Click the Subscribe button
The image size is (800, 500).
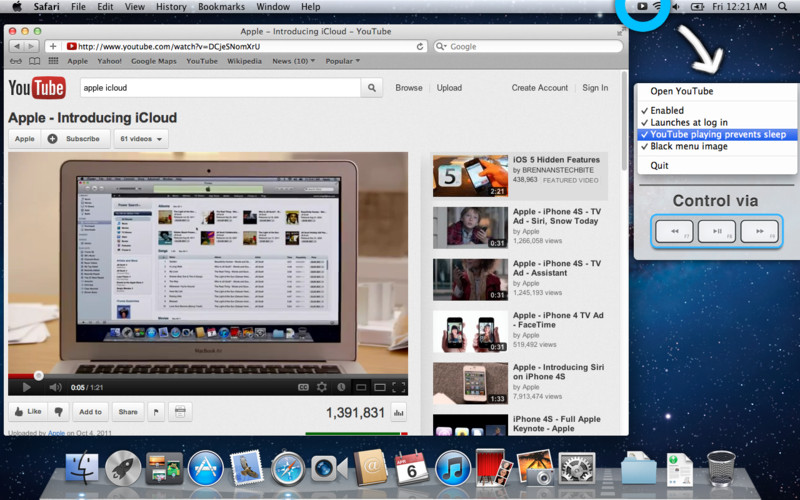pos(76,139)
